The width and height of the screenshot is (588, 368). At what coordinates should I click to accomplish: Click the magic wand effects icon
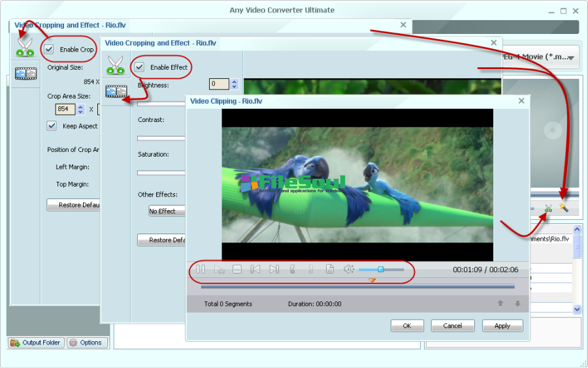564,208
